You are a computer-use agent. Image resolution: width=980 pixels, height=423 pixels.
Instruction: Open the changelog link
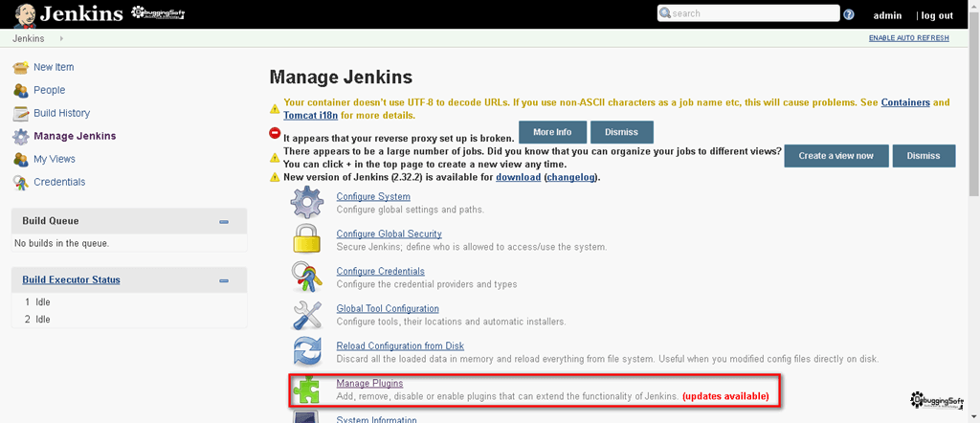pyautogui.click(x=570, y=177)
